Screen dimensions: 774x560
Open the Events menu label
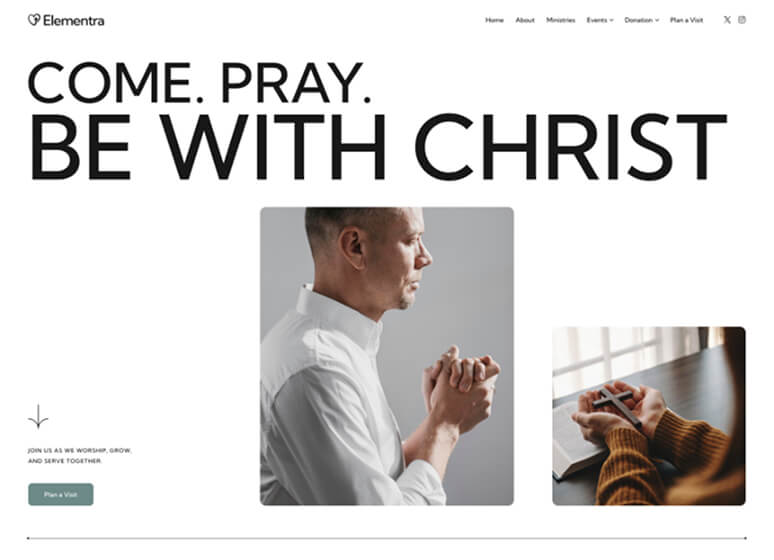(597, 20)
